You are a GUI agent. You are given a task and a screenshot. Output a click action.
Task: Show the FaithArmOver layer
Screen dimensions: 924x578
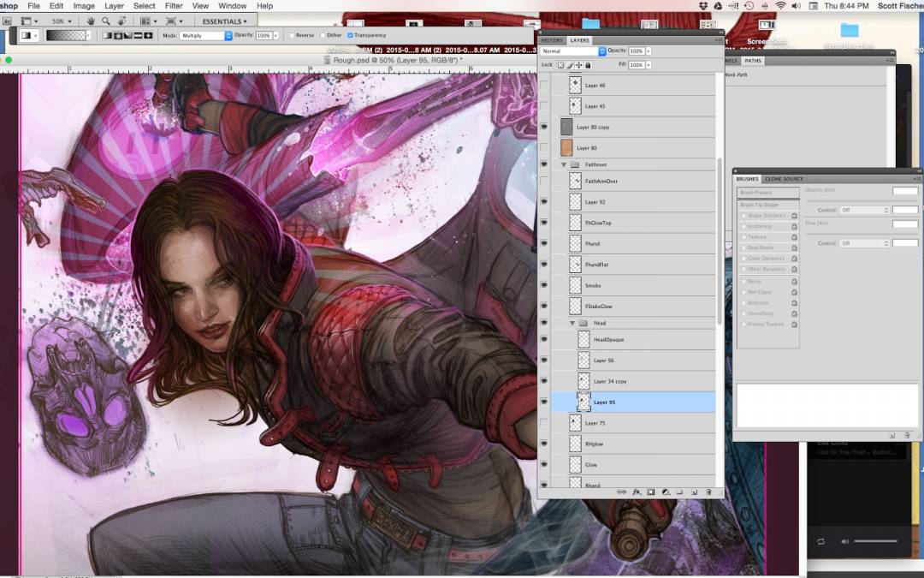click(544, 181)
